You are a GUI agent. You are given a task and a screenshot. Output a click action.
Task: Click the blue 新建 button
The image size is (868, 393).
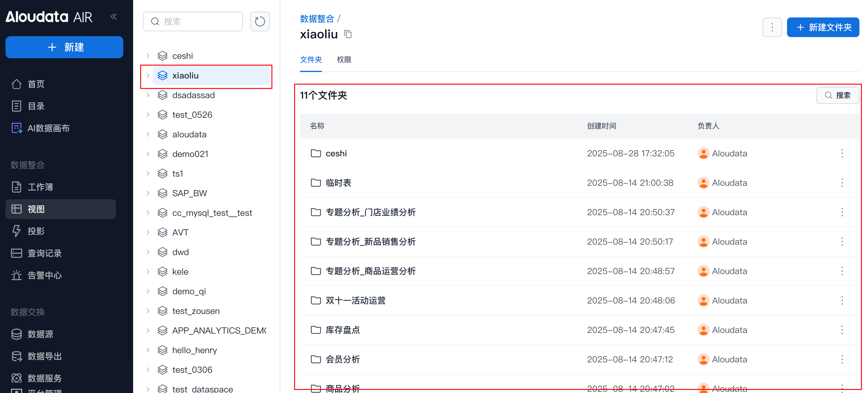[x=64, y=47]
